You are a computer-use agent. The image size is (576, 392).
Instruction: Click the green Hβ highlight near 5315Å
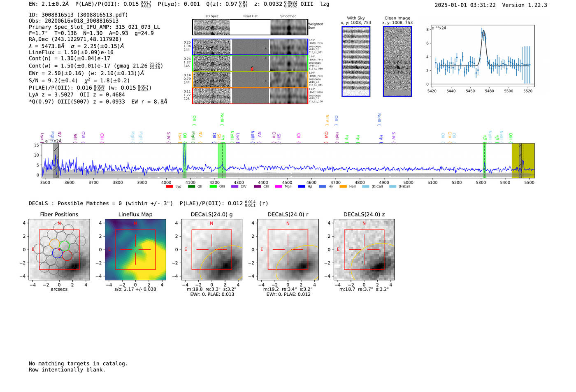485,160
